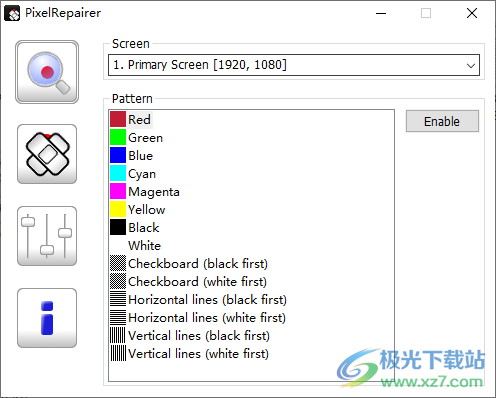This screenshot has width=496, height=398.
Task: Minimize the PixelRepairer window
Action: pos(381,13)
